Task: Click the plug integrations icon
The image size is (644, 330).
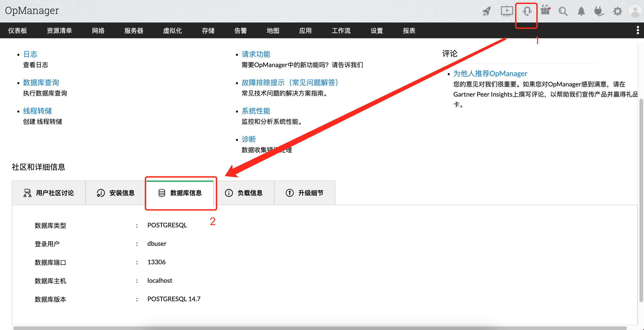Action: [599, 11]
